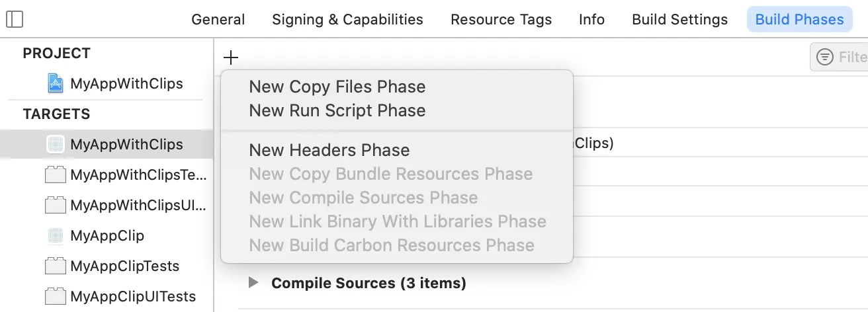Select the MyAppClipTests target name
Viewport: 868px width, 312px height.
click(124, 266)
